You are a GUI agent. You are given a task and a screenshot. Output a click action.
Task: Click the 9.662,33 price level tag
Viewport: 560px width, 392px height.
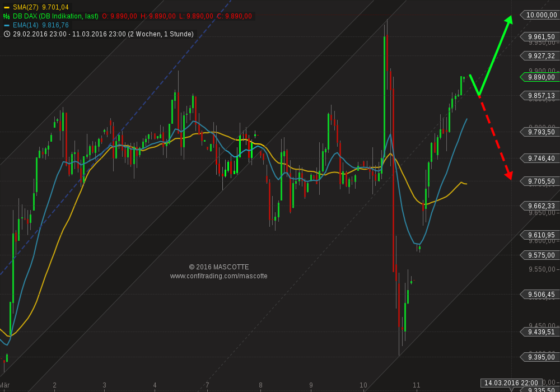[540, 206]
